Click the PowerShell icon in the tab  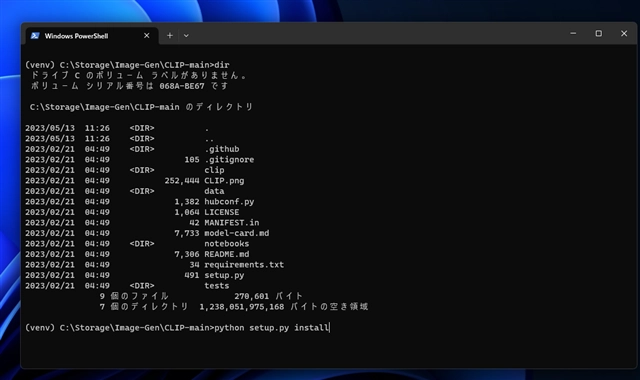click(x=35, y=36)
